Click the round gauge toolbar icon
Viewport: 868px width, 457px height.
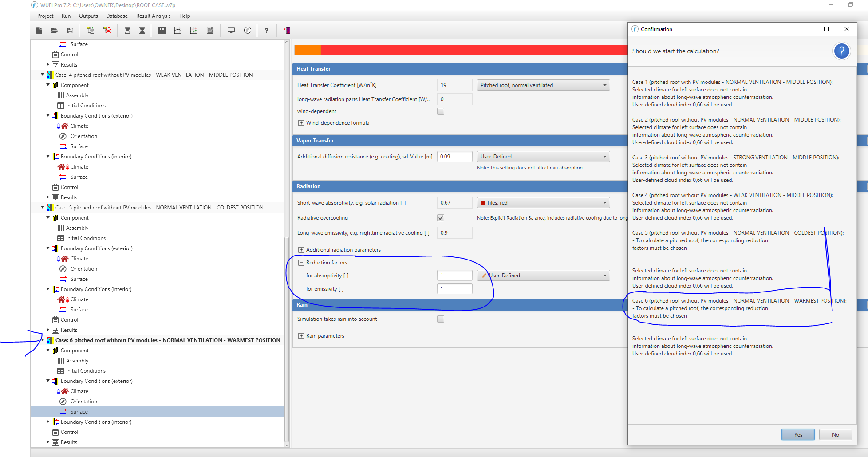248,30
